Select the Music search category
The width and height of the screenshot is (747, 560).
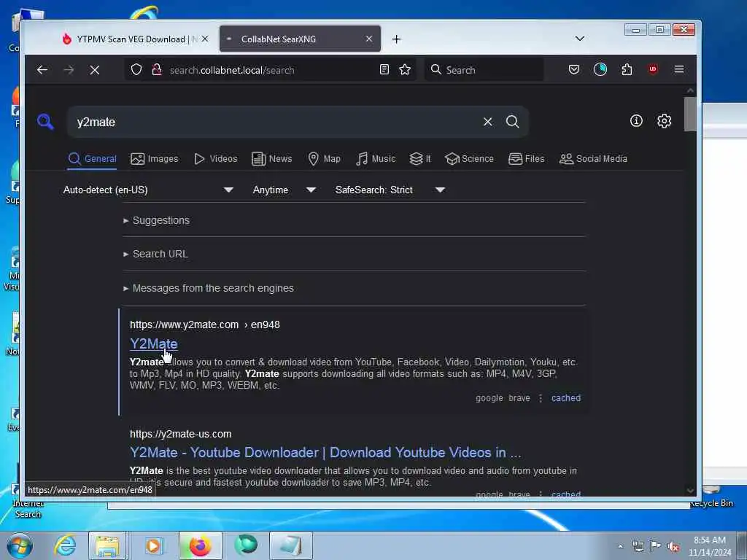(376, 158)
